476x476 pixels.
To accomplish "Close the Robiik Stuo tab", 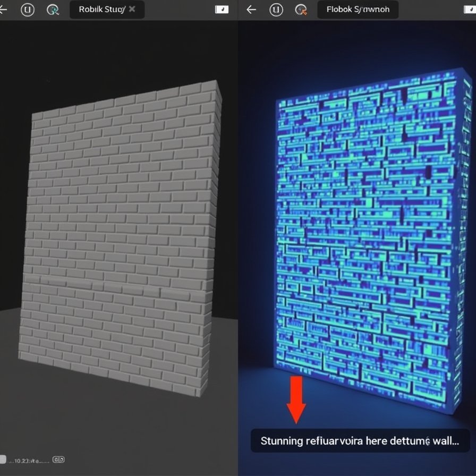I will [x=132, y=9].
